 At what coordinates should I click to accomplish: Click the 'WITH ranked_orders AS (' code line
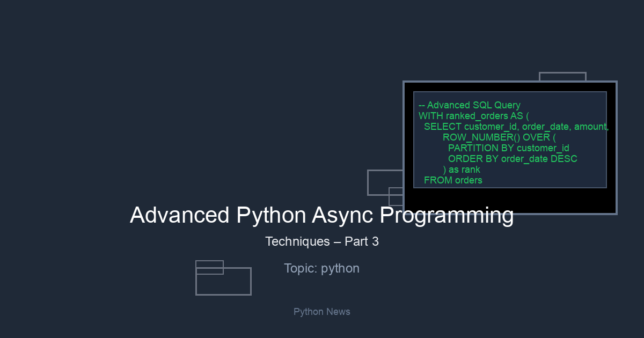pos(473,116)
